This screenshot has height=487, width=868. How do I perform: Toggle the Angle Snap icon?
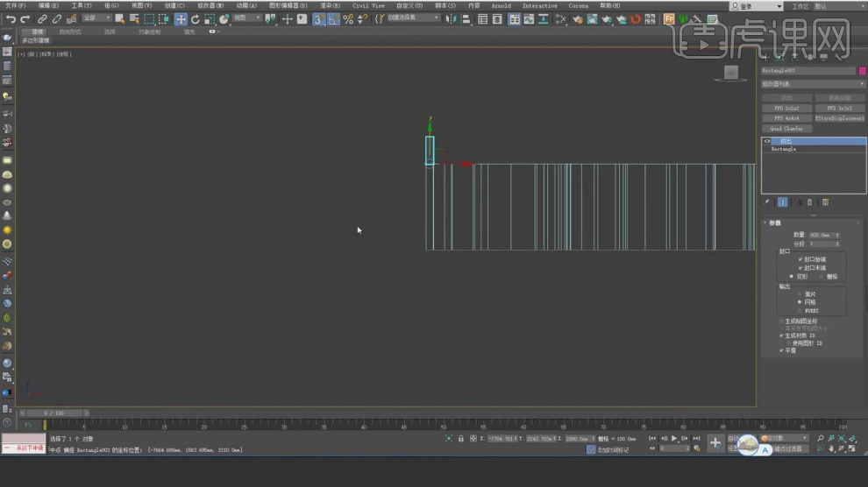[x=333, y=18]
